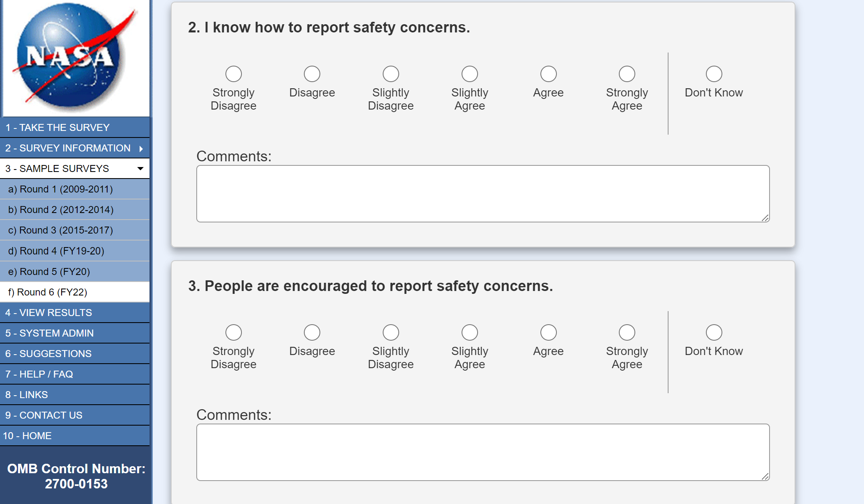864x504 pixels.
Task: Select Strongly Agree for question 3
Action: [627, 333]
